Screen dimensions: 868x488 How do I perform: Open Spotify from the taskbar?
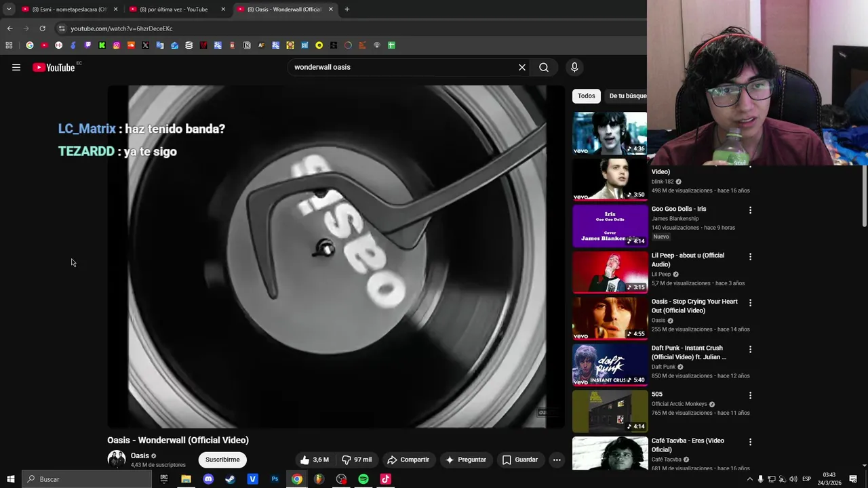coord(363,479)
